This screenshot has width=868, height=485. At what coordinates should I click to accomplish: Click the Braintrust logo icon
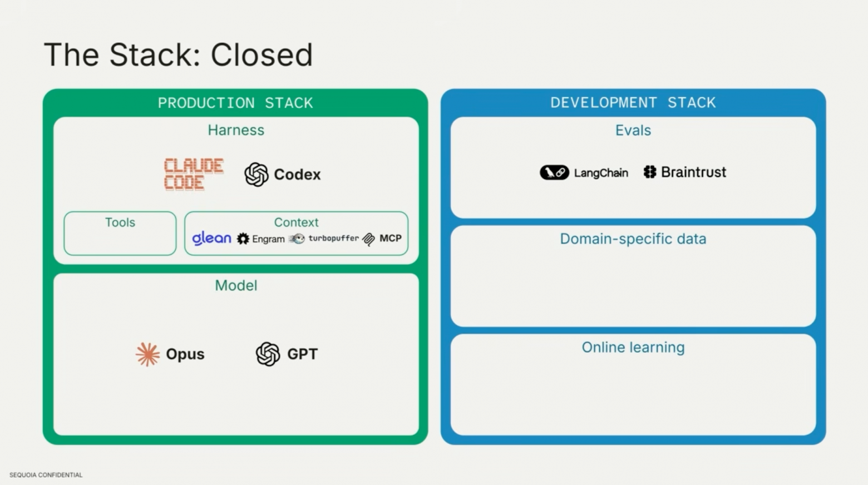click(650, 172)
